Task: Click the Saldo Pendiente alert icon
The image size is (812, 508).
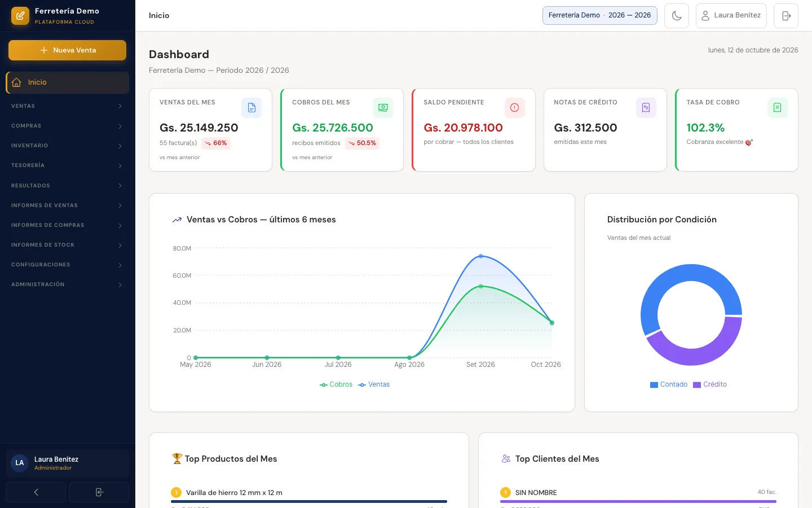Action: click(514, 108)
